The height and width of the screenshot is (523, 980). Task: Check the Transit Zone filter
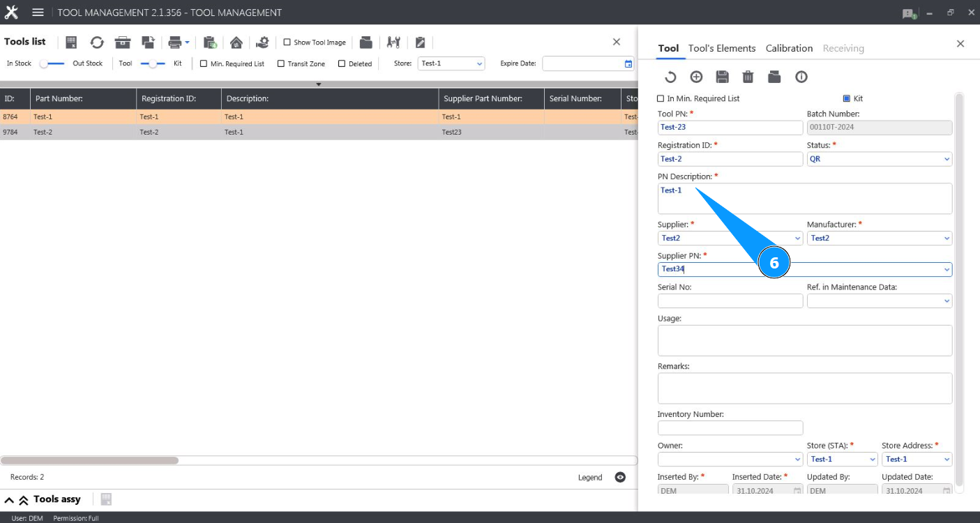tap(281, 63)
